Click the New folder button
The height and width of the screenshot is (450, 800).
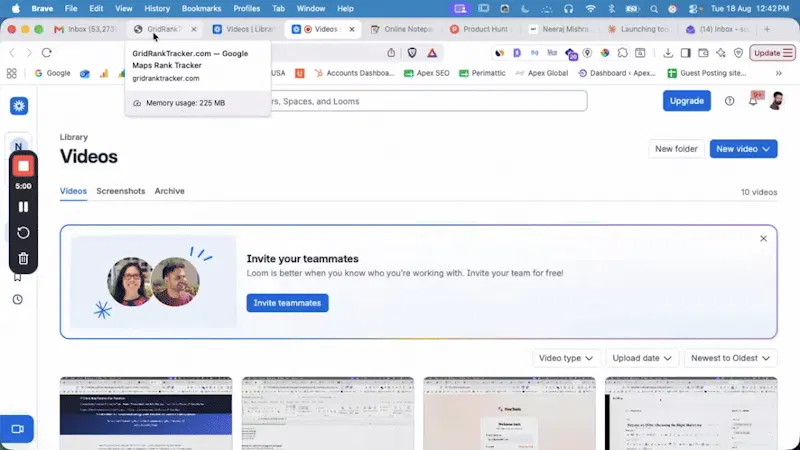point(676,149)
